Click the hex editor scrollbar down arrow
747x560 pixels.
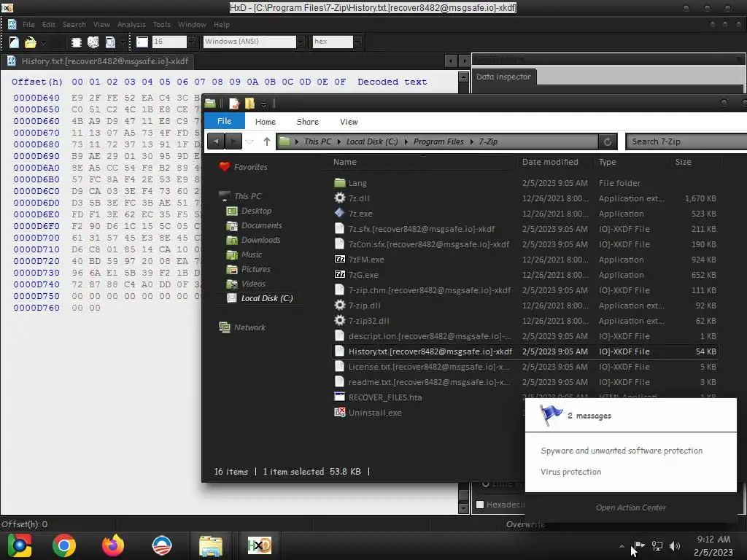[x=463, y=508]
